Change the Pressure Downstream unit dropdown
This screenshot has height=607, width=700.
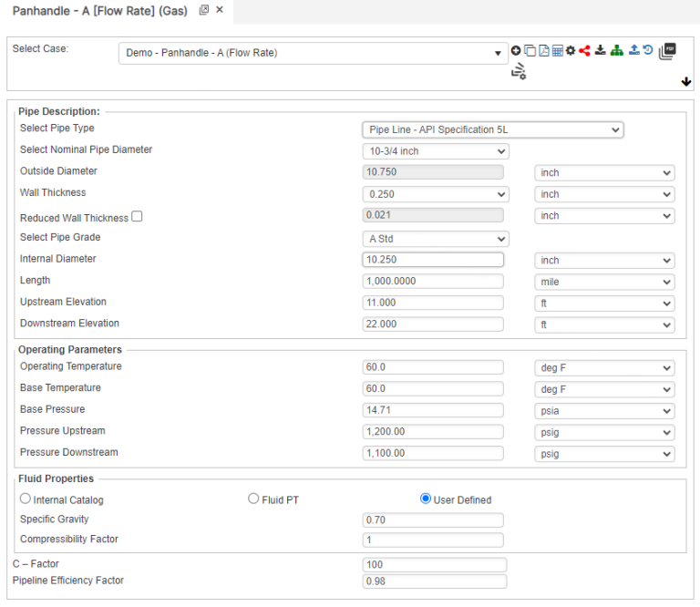point(604,454)
